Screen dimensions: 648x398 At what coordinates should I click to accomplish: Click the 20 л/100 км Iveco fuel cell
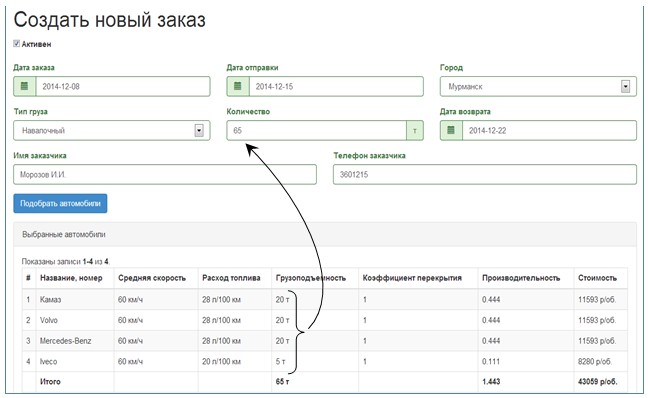click(235, 361)
